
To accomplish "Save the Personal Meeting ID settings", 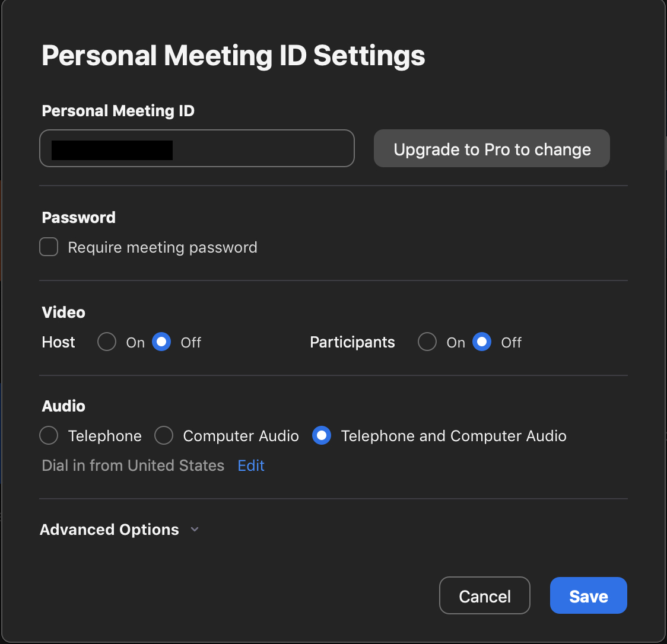I will point(588,595).
